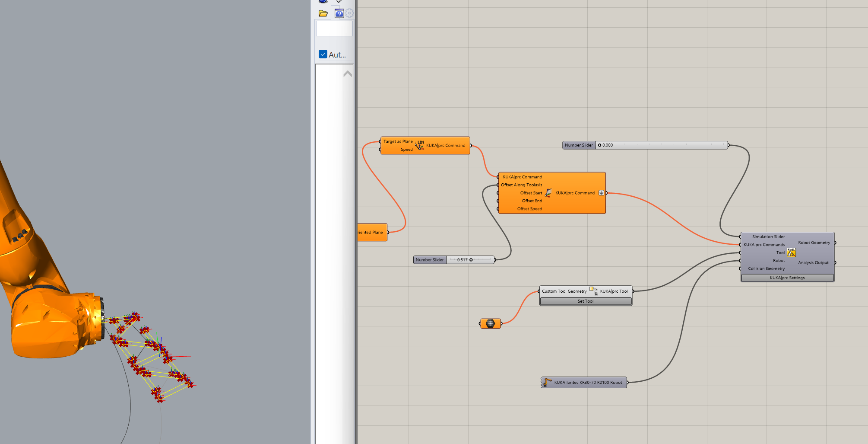Click the Collision Geometry input
Screen dimensions: 868x444
point(766,268)
